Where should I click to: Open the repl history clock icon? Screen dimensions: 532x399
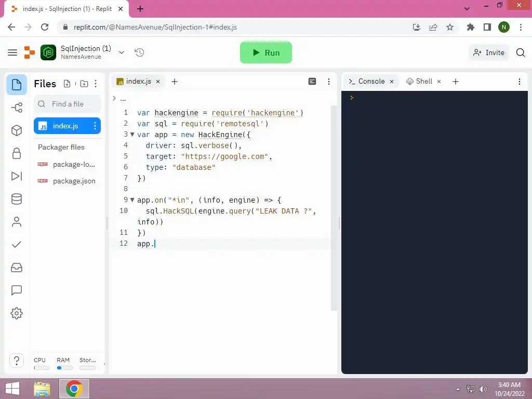(x=139, y=52)
